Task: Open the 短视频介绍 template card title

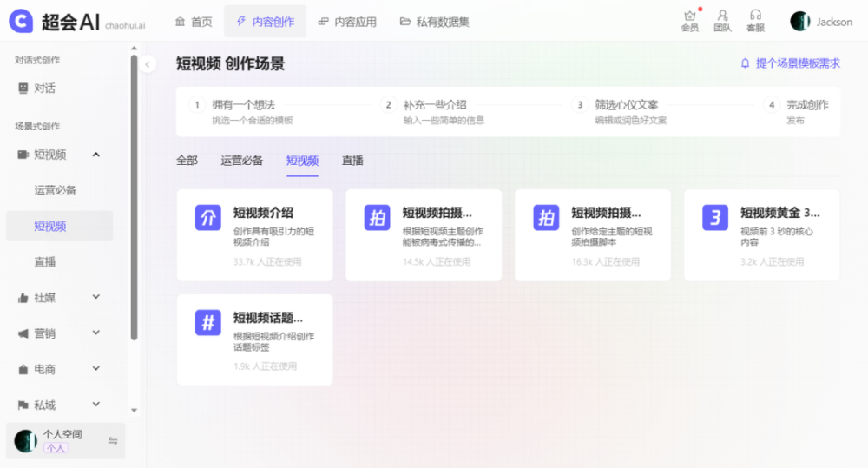Action: coord(264,213)
